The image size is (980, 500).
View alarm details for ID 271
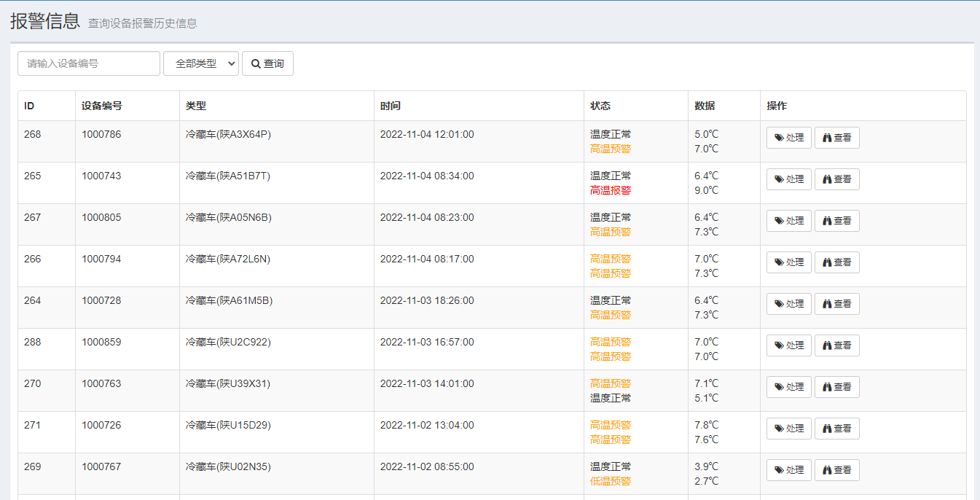pos(836,429)
